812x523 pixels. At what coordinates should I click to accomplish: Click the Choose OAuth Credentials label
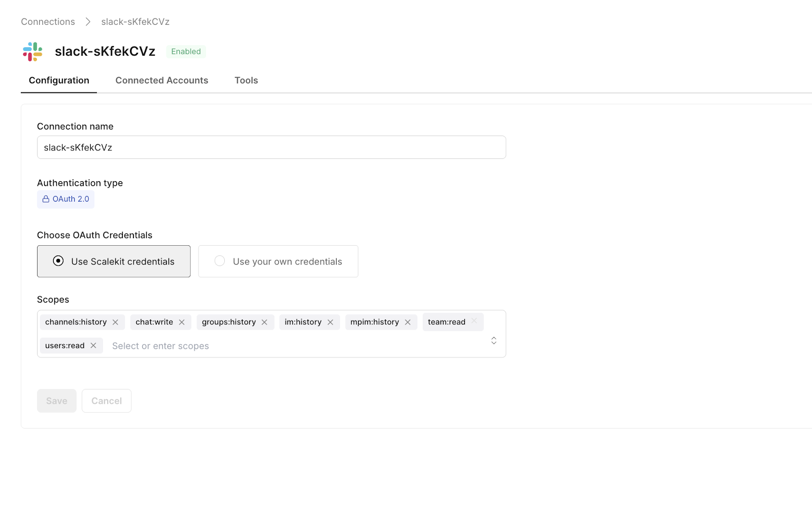(94, 235)
